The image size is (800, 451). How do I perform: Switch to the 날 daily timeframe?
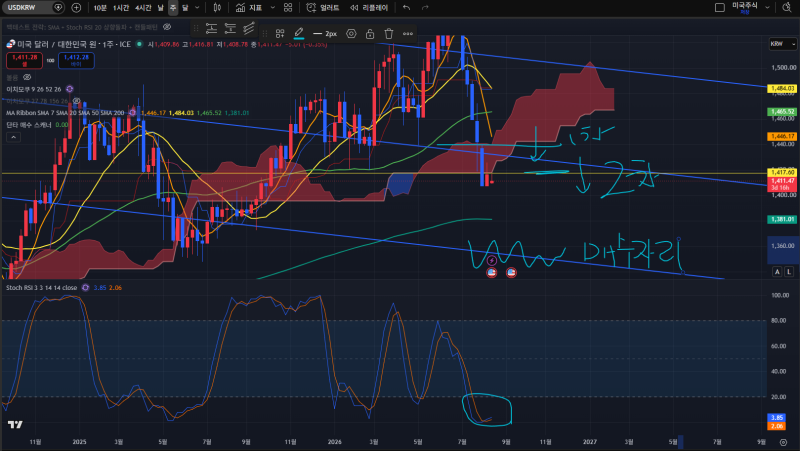pos(160,8)
